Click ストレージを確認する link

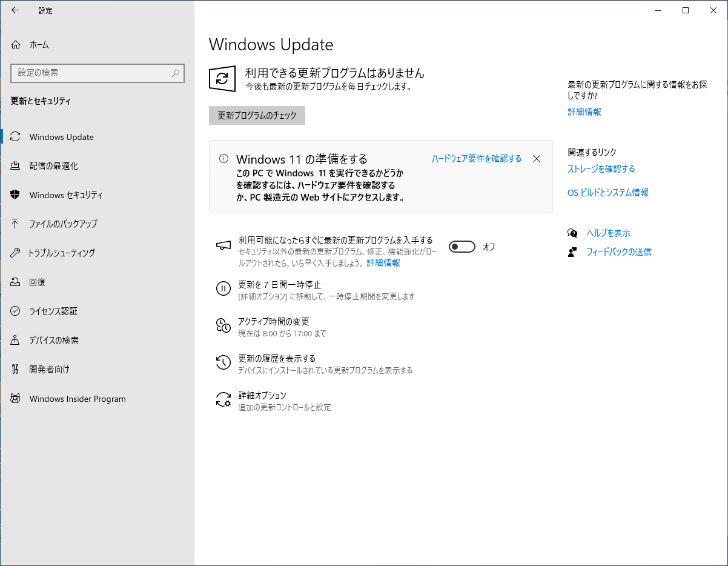[601, 169]
